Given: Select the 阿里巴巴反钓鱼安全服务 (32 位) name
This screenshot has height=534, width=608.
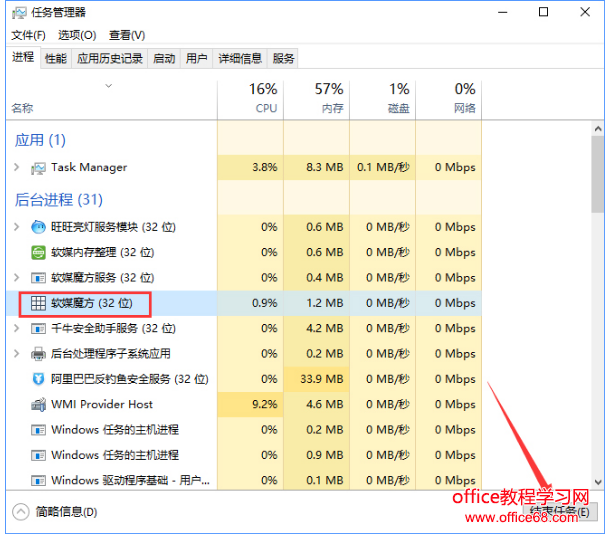Looking at the screenshot, I should [130, 379].
